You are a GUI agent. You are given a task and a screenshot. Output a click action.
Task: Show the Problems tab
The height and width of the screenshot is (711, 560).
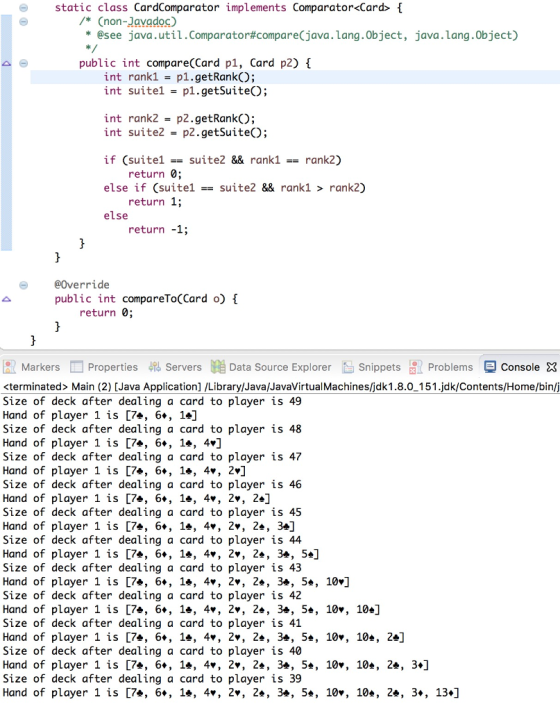coord(441,367)
